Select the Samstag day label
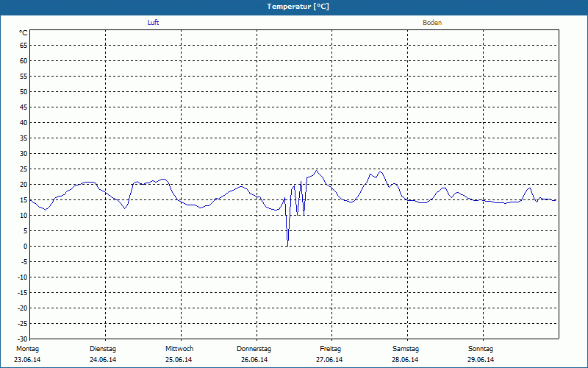The width and height of the screenshot is (588, 368). [x=406, y=349]
